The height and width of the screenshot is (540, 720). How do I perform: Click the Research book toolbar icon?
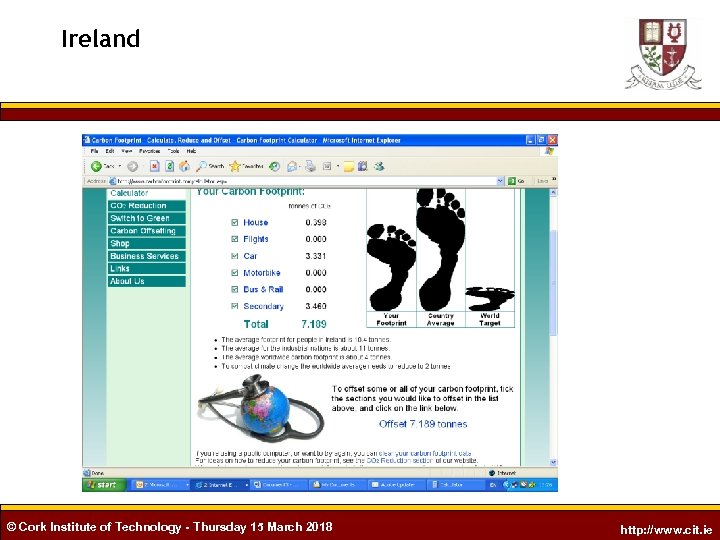coord(363,166)
